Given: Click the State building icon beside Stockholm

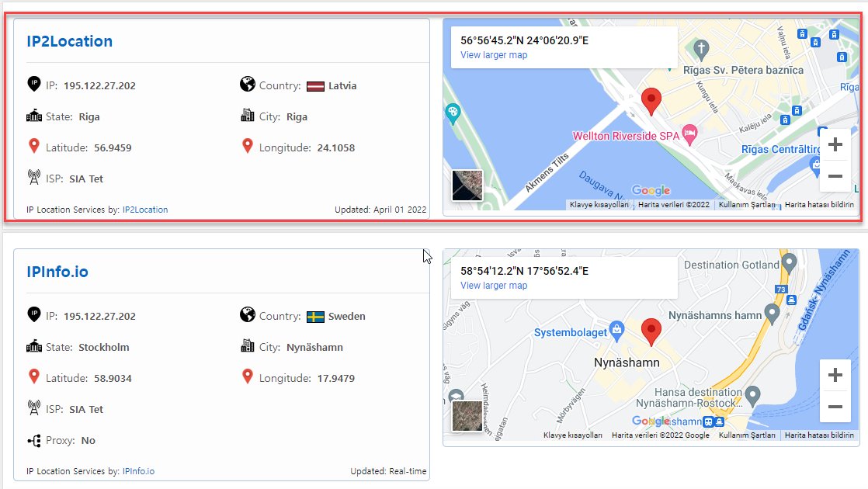Looking at the screenshot, I should tap(33, 346).
